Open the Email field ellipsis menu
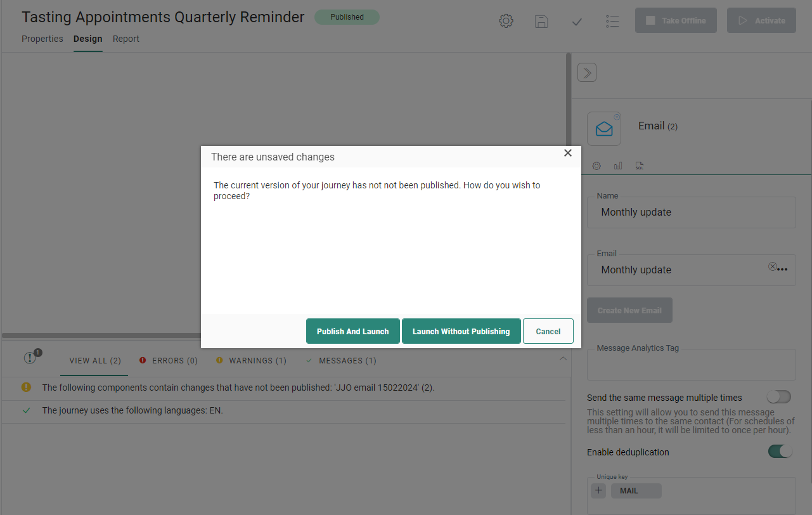 (783, 270)
